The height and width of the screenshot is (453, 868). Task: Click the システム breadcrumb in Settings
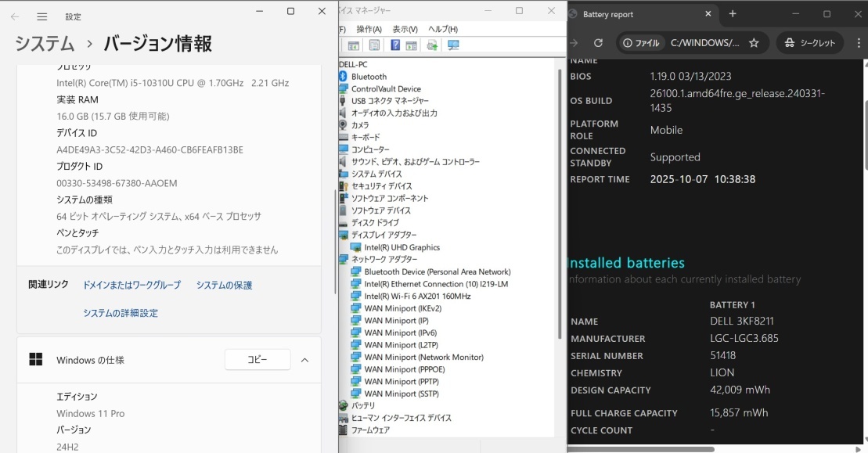coord(45,43)
